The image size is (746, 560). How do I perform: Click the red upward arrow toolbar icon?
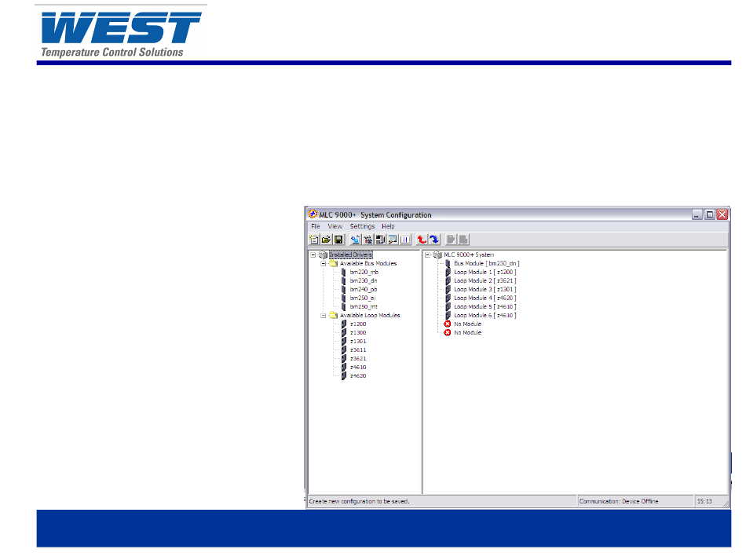(x=422, y=240)
